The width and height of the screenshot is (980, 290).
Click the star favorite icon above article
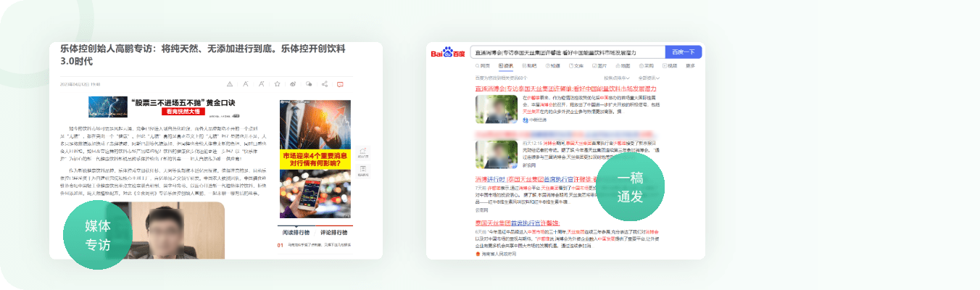[x=277, y=84]
